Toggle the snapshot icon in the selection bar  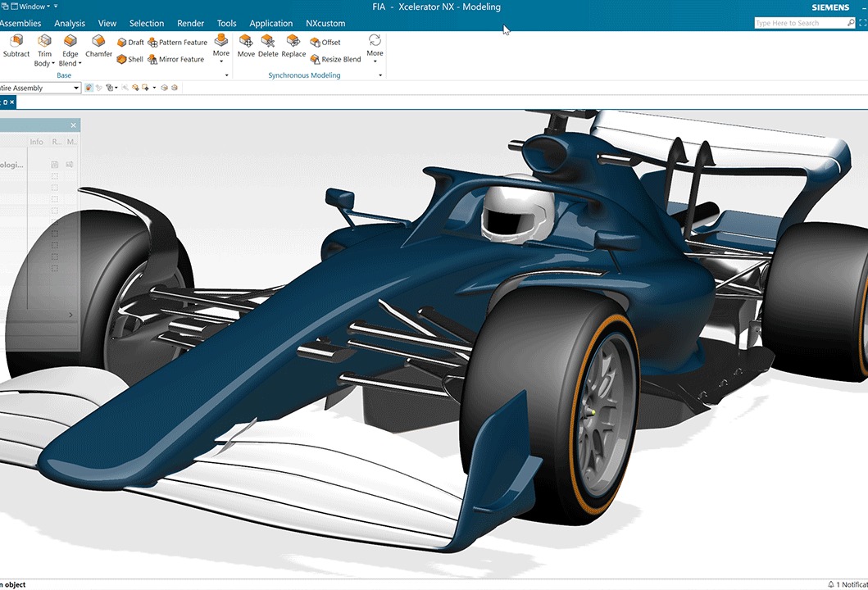[x=89, y=88]
